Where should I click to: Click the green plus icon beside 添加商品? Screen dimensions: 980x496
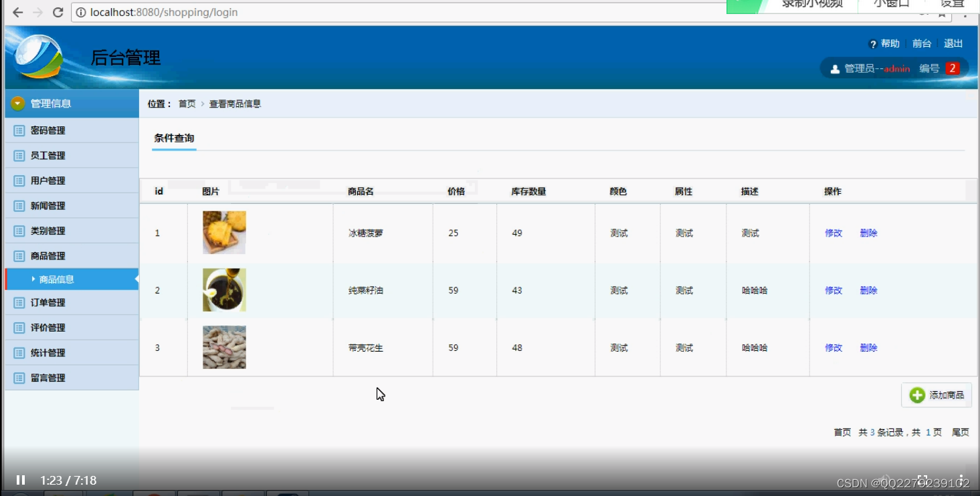pos(916,395)
